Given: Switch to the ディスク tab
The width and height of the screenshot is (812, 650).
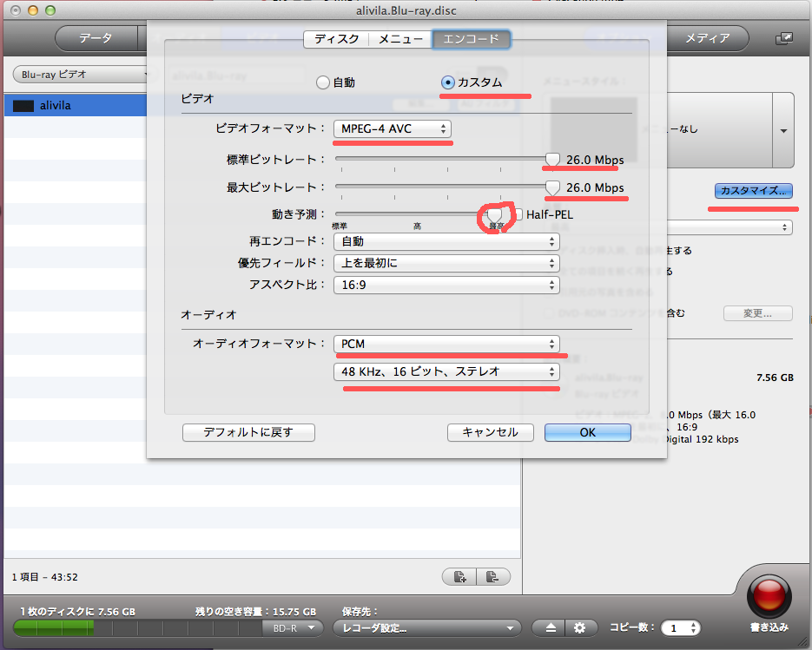Looking at the screenshot, I should point(337,39).
